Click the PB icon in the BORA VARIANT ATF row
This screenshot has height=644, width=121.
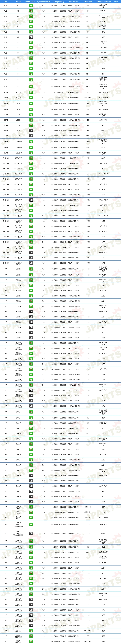(x=31, y=364)
